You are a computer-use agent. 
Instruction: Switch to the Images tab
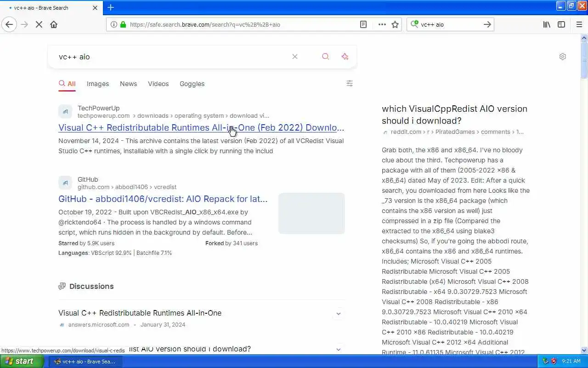pos(98,84)
